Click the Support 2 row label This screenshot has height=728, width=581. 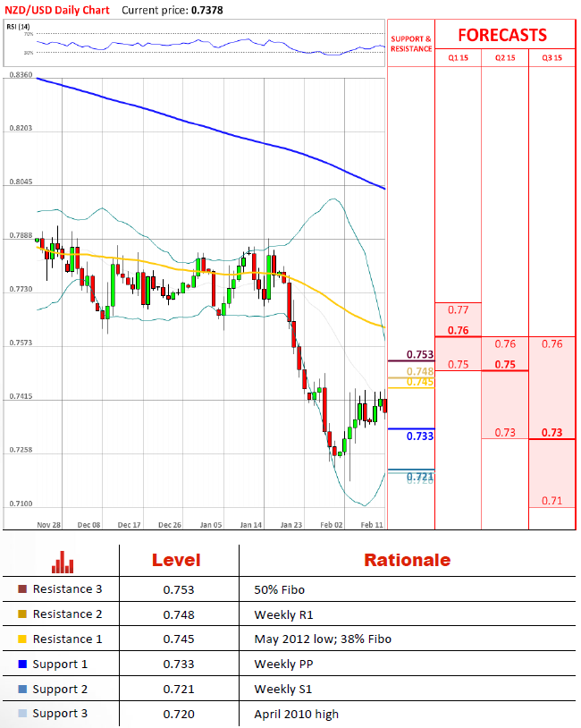pyautogui.click(x=60, y=690)
